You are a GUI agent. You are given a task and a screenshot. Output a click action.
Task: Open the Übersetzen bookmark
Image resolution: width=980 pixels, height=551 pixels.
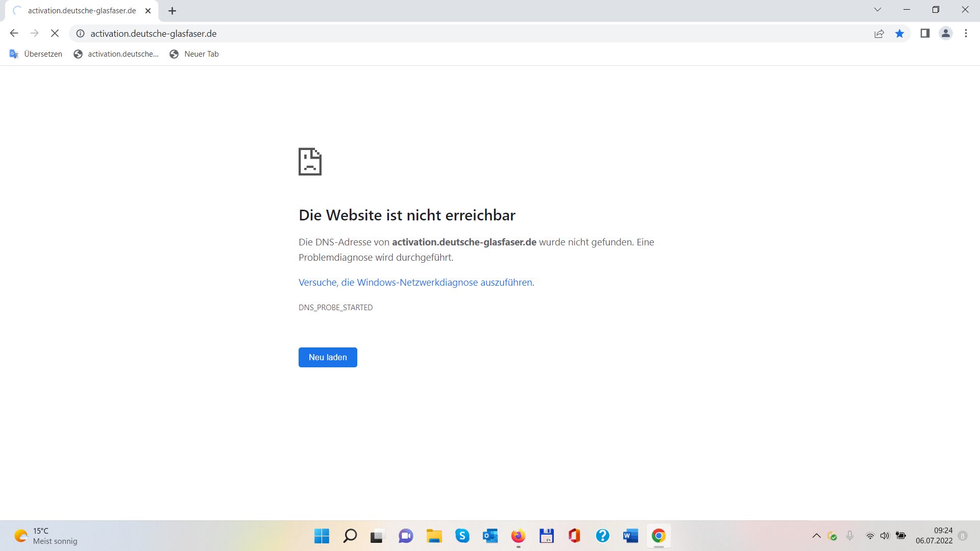[36, 54]
